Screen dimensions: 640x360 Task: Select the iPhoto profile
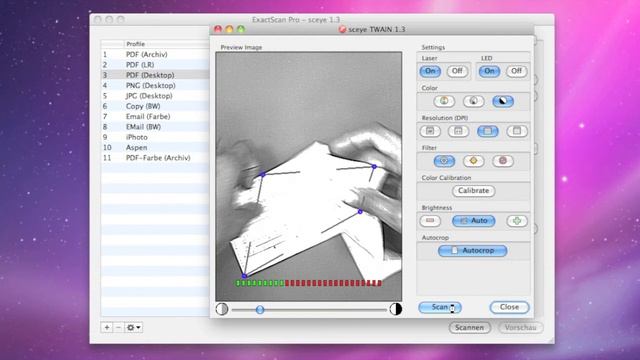point(155,137)
